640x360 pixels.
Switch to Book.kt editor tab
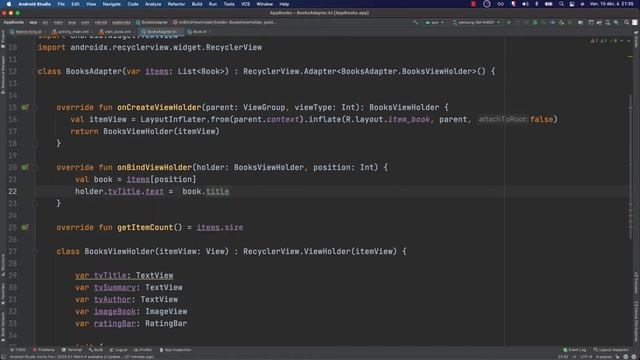(197, 31)
